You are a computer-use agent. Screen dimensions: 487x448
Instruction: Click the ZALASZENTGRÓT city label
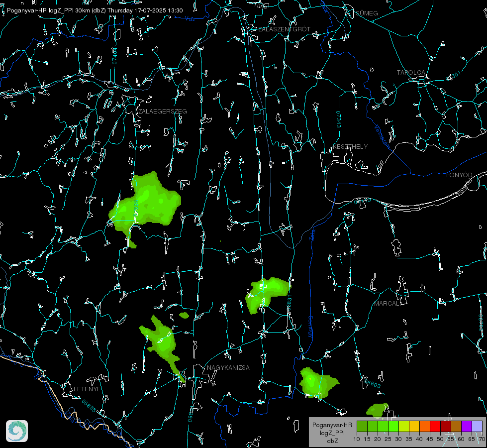(x=285, y=29)
